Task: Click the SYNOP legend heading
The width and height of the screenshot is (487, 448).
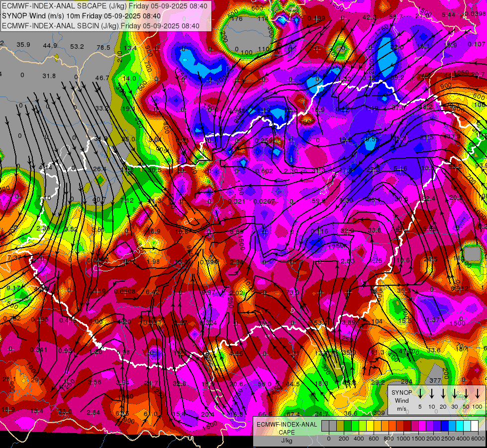Action: pyautogui.click(x=401, y=392)
